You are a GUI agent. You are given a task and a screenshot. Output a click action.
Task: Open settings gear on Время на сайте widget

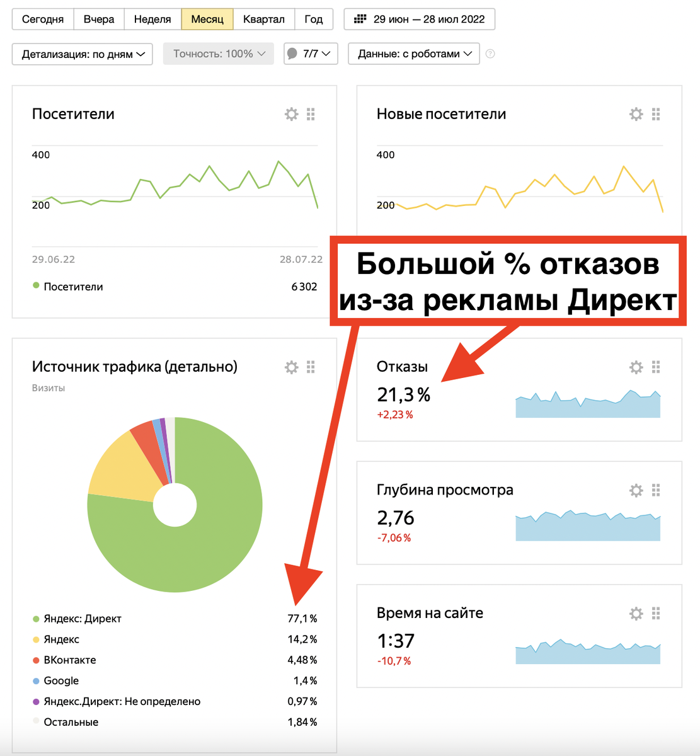click(636, 613)
